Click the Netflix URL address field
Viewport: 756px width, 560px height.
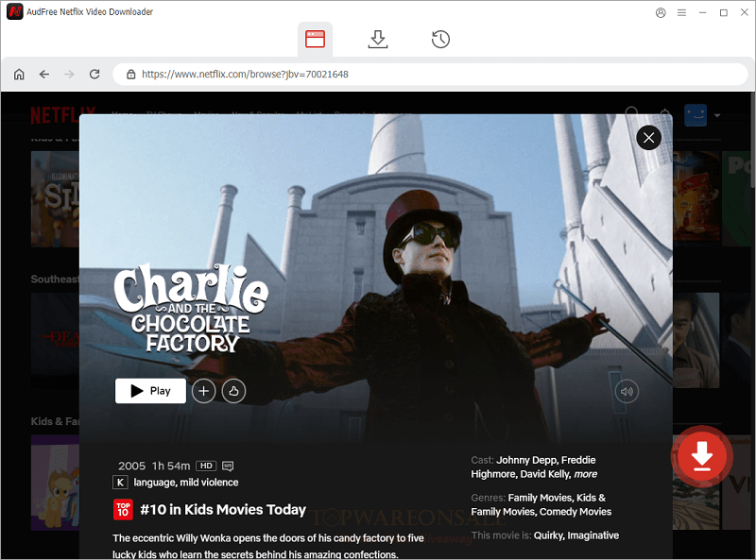point(430,75)
